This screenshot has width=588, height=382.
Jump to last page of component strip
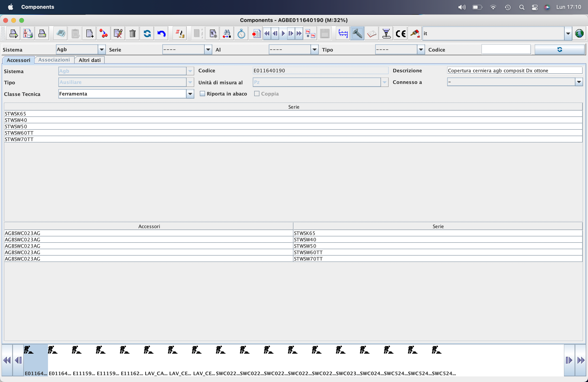click(x=581, y=360)
